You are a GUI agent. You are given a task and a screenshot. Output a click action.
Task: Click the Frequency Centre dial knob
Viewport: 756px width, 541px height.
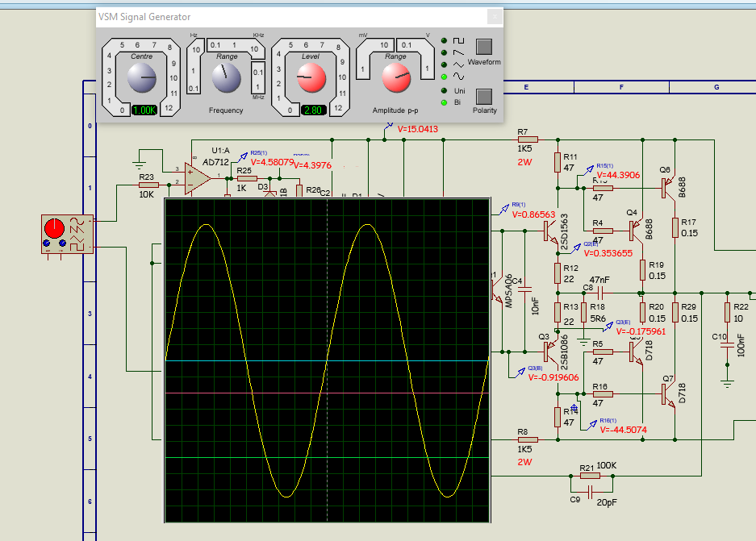pos(142,78)
